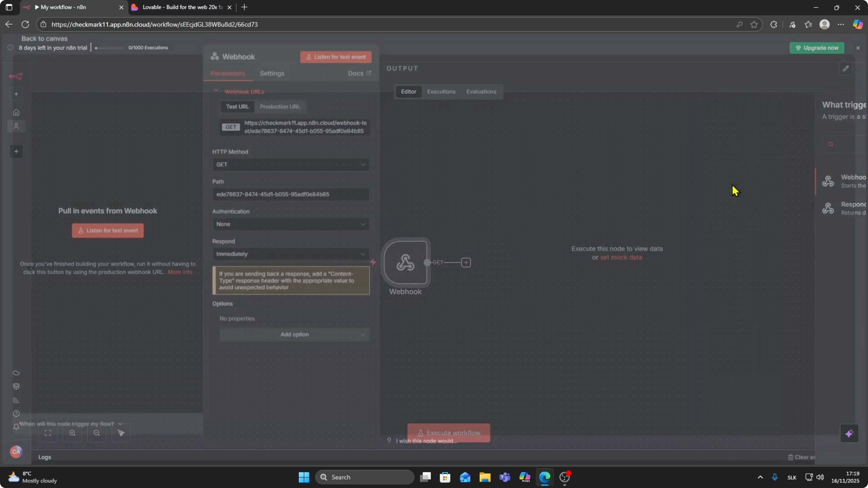This screenshot has height=488, width=868.
Task: Go Back to canvas
Action: coord(45,38)
